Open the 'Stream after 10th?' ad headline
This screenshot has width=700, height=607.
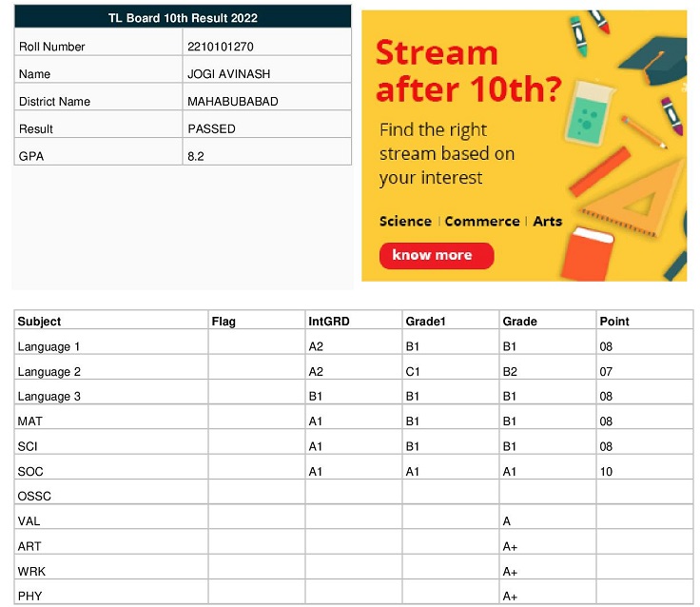point(469,71)
